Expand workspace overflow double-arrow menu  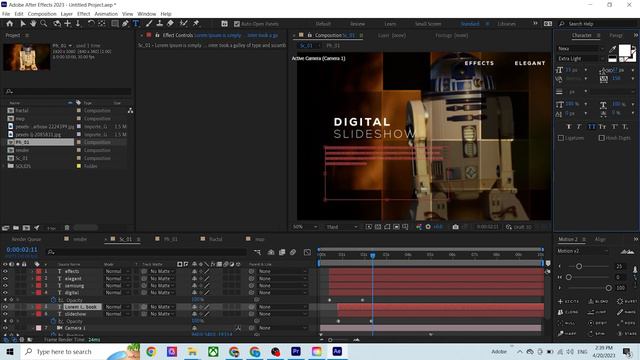[535, 24]
